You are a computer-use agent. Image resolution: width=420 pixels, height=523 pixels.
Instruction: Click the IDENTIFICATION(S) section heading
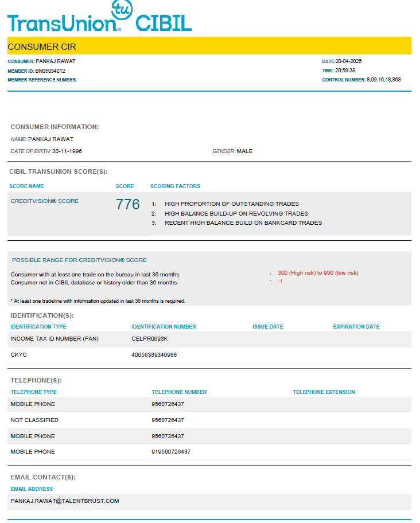(42, 315)
